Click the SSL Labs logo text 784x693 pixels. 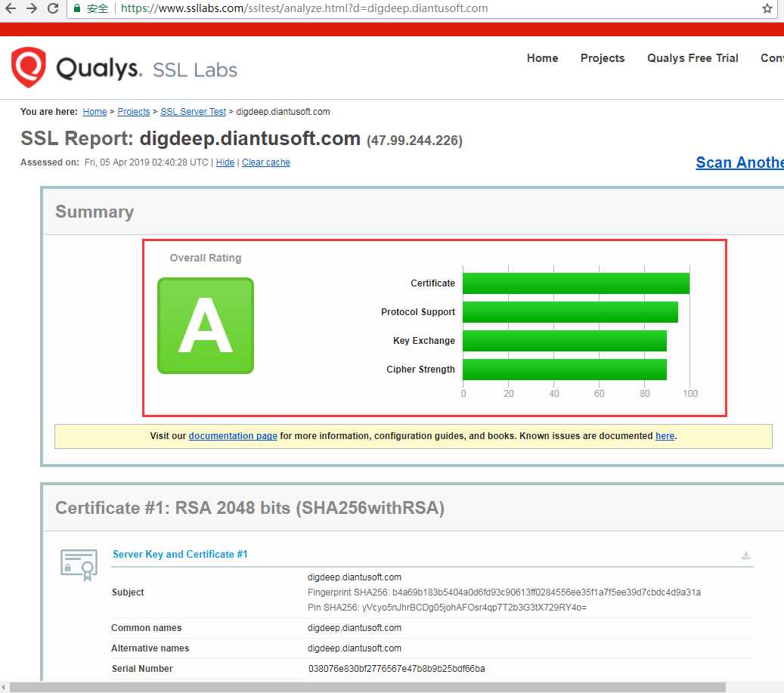click(195, 70)
